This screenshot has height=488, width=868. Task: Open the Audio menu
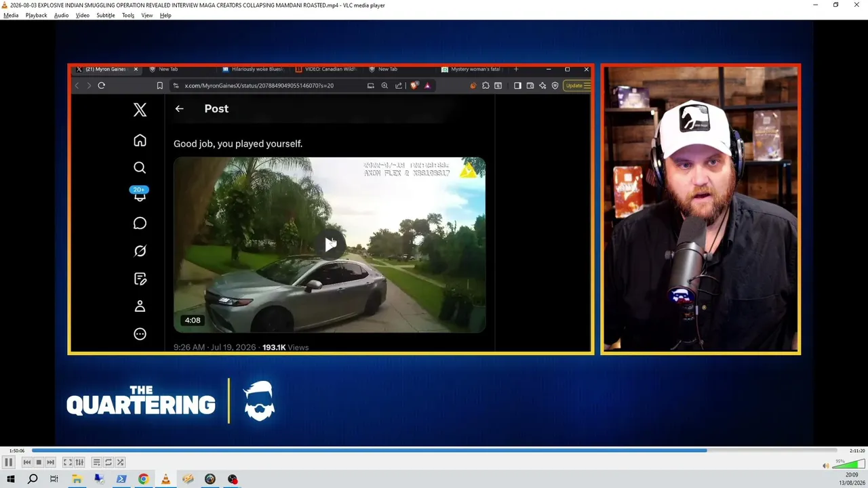click(62, 15)
